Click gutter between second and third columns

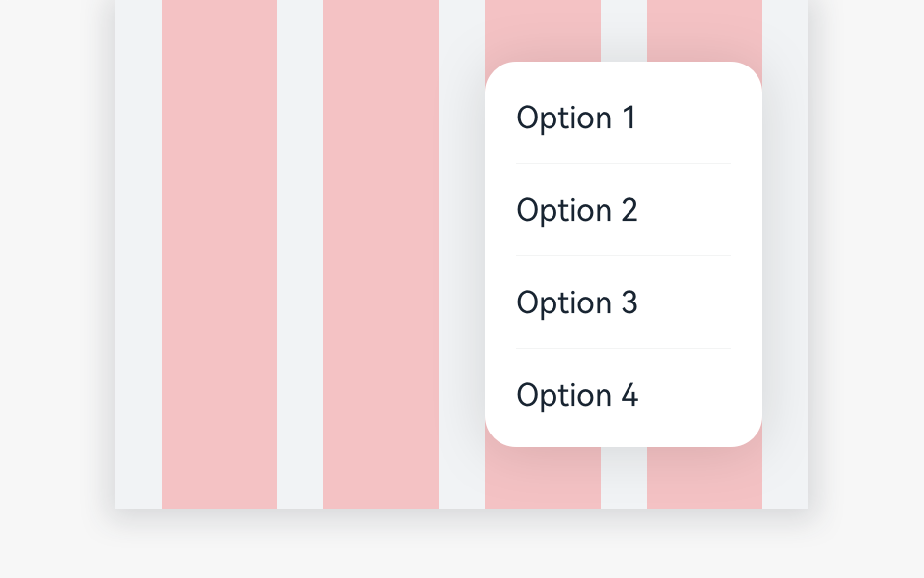pos(462,254)
